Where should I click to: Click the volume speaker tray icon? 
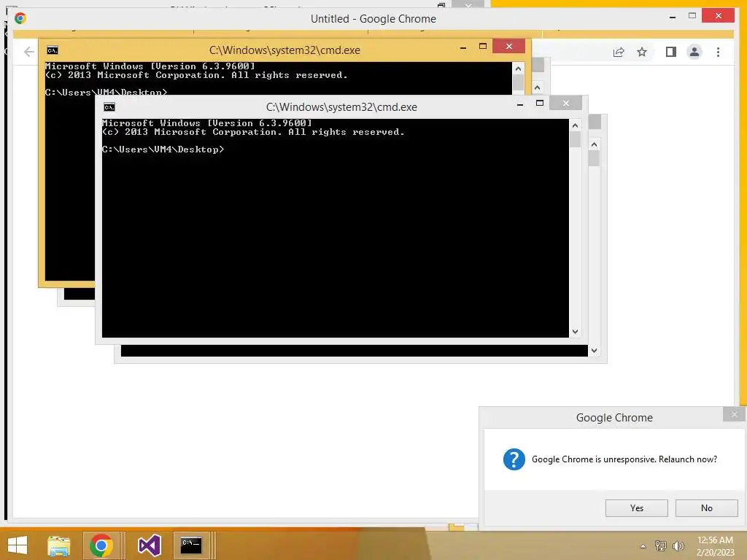point(678,545)
